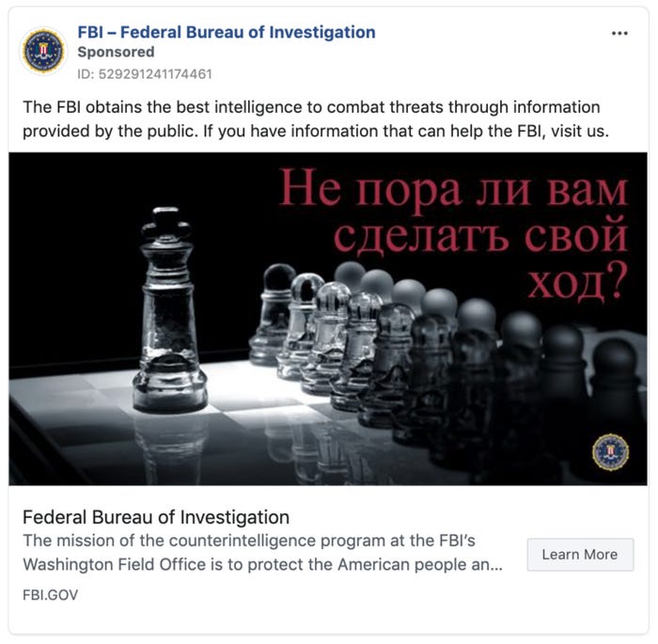Click the FBI seal profile picture
The image size is (658, 644).
coord(43,51)
